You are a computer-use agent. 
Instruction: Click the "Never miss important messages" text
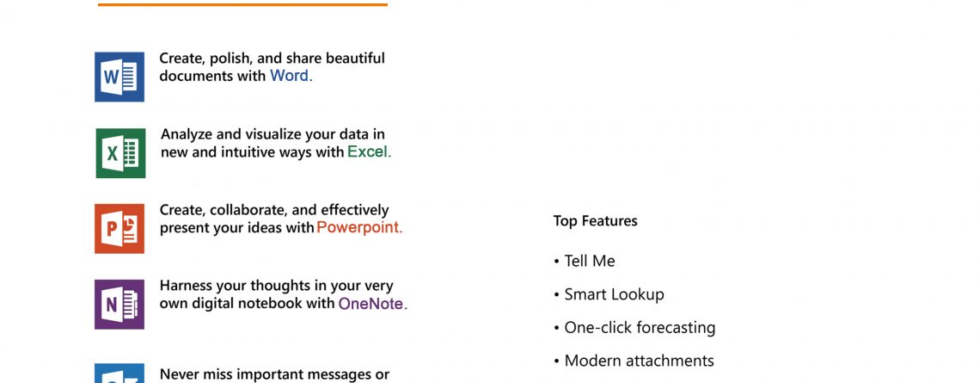[274, 374]
